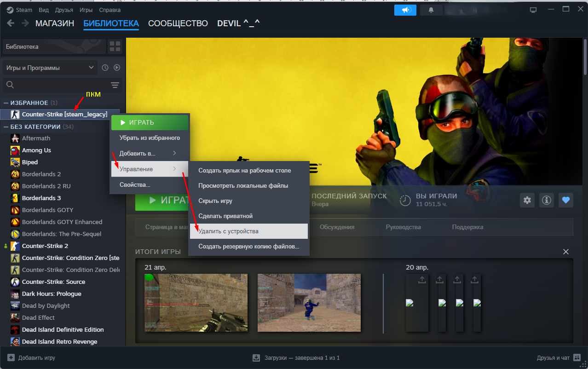Click Dead by Daylight game icon

click(15, 306)
